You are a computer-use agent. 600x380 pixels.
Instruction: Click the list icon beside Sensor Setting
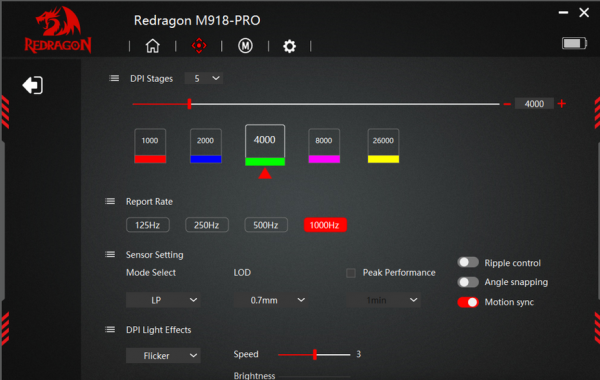[110, 254]
